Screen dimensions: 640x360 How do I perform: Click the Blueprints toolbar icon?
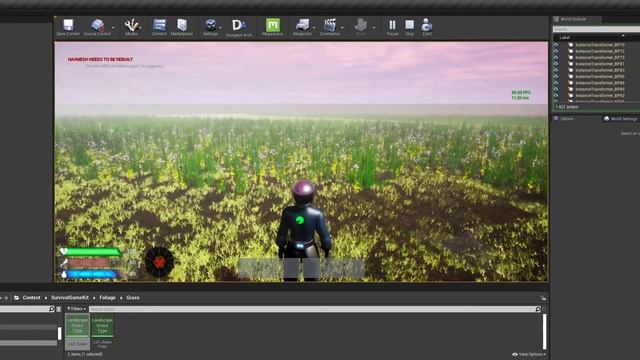click(302, 25)
